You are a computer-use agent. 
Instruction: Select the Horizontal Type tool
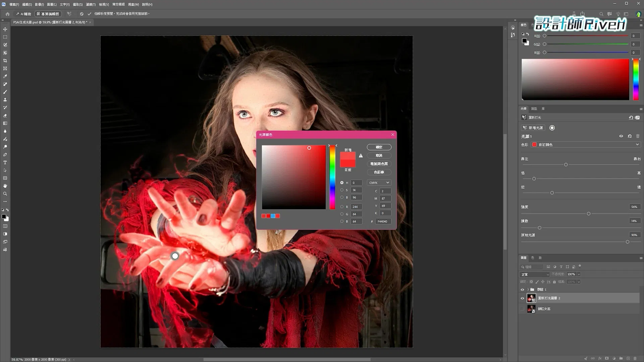click(x=5, y=163)
